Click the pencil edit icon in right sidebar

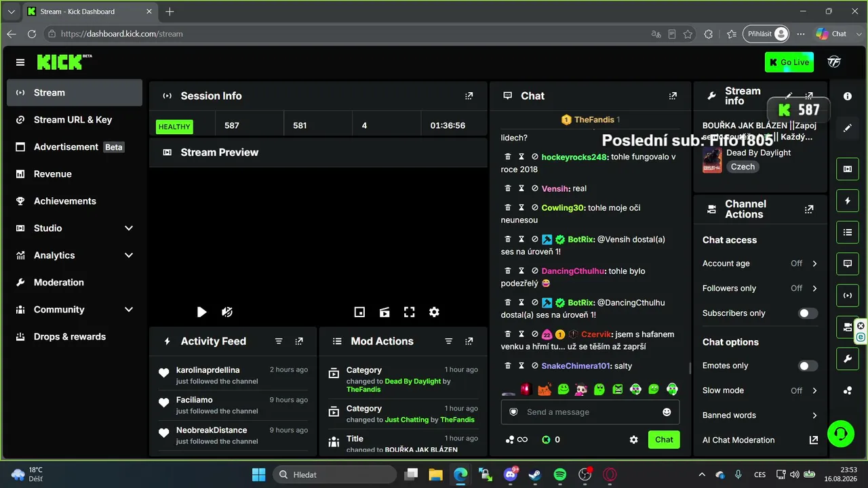click(x=848, y=128)
